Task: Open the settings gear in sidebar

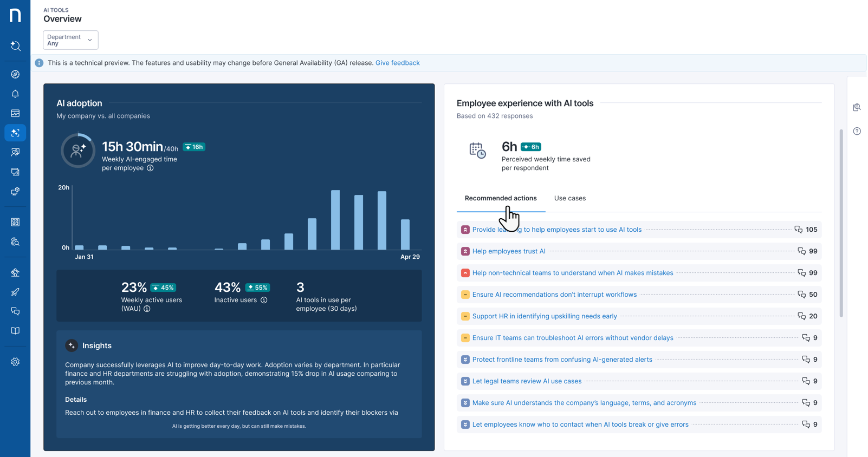Action: 15,362
